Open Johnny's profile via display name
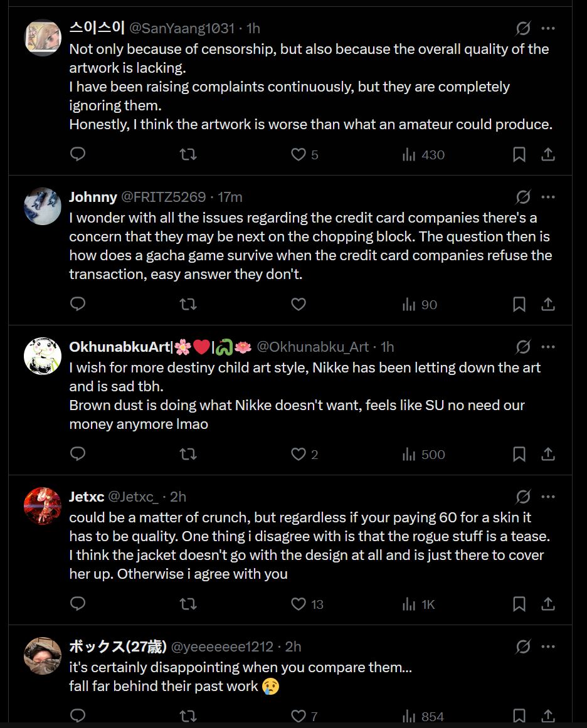587x728 pixels. (93, 197)
